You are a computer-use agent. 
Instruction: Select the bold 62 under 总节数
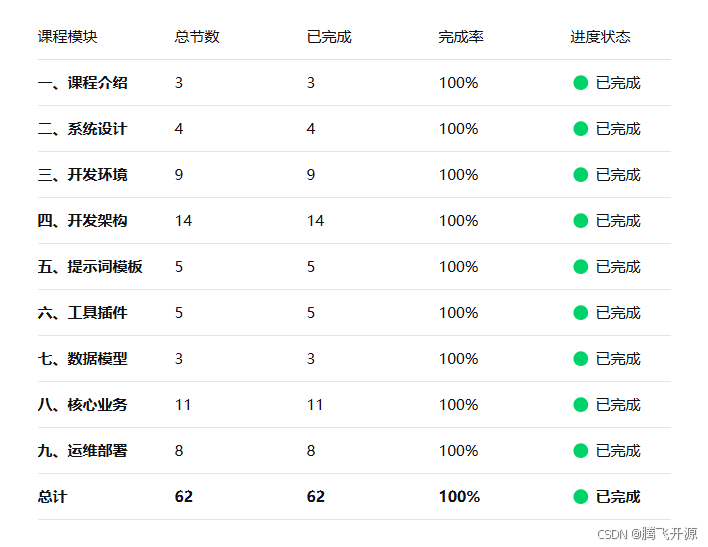pyautogui.click(x=184, y=496)
